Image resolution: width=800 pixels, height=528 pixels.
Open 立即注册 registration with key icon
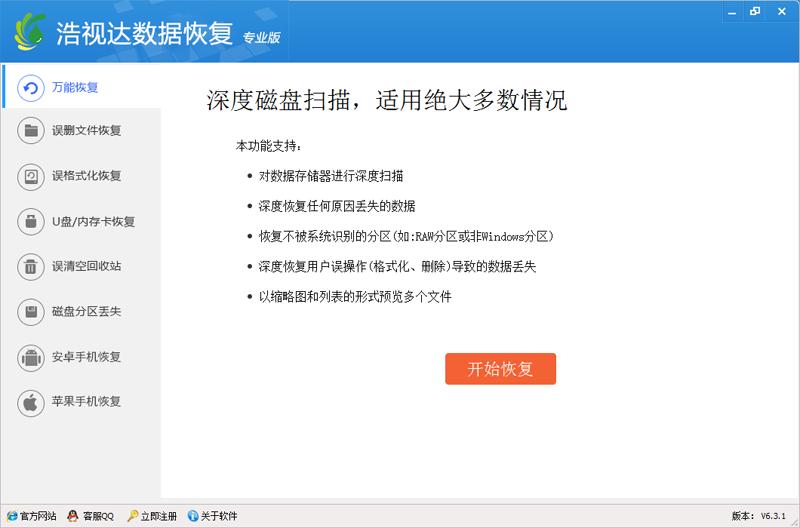click(152, 516)
